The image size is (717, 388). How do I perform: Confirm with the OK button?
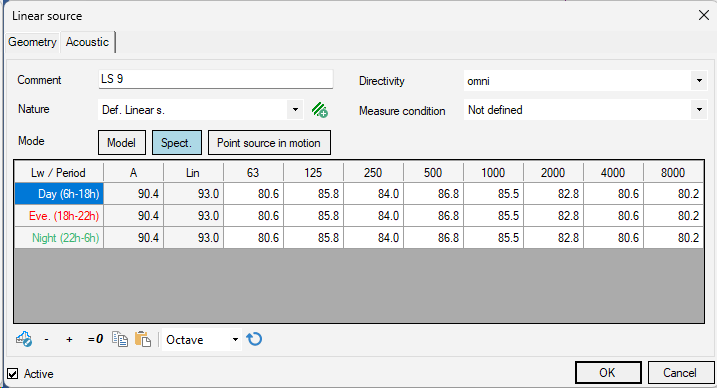click(608, 373)
